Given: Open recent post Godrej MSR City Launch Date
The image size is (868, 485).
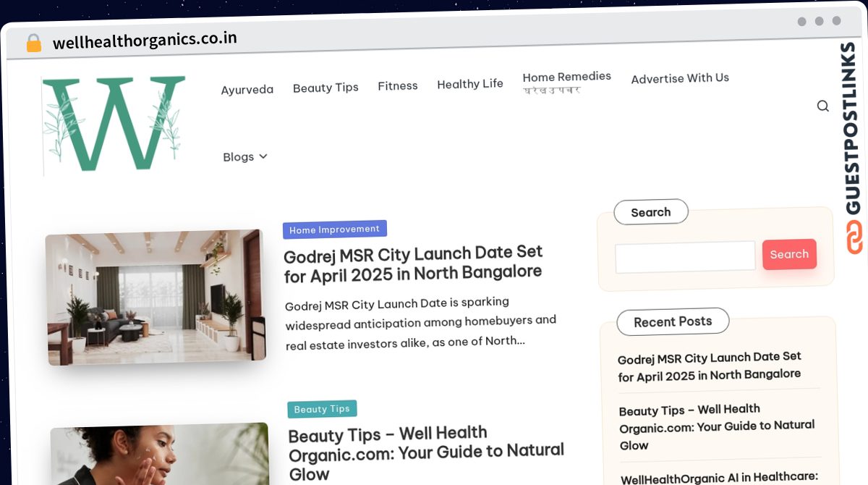Looking at the screenshot, I should pyautogui.click(x=710, y=366).
